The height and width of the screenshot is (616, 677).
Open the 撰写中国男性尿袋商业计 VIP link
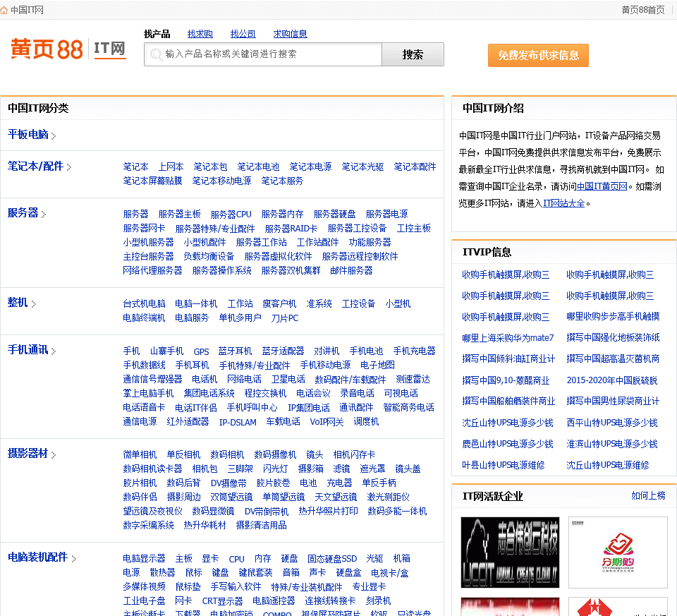[x=613, y=401]
